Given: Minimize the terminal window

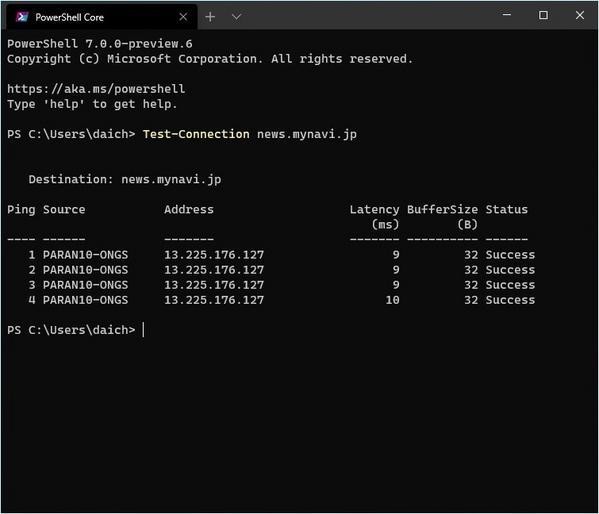Looking at the screenshot, I should click(507, 15).
